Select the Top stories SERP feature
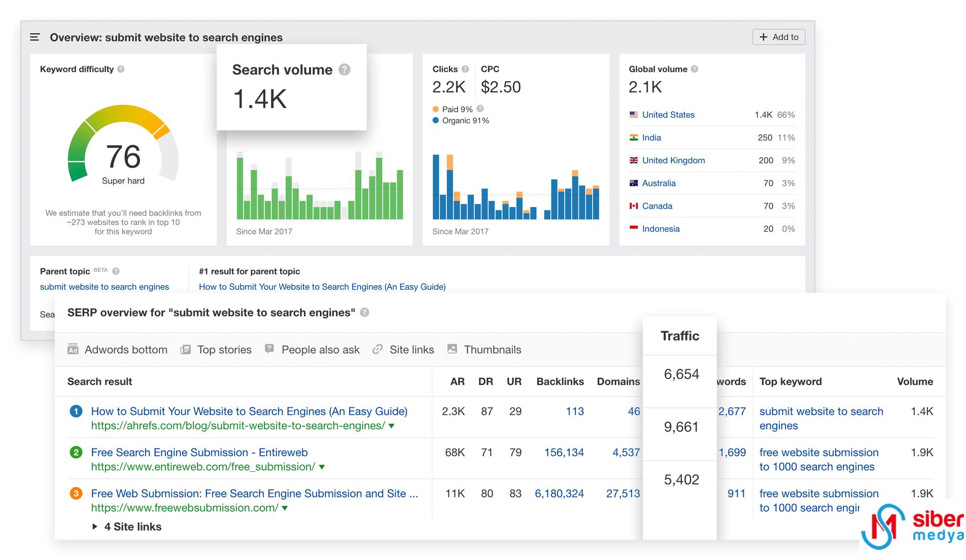The image size is (966, 560). (x=216, y=349)
